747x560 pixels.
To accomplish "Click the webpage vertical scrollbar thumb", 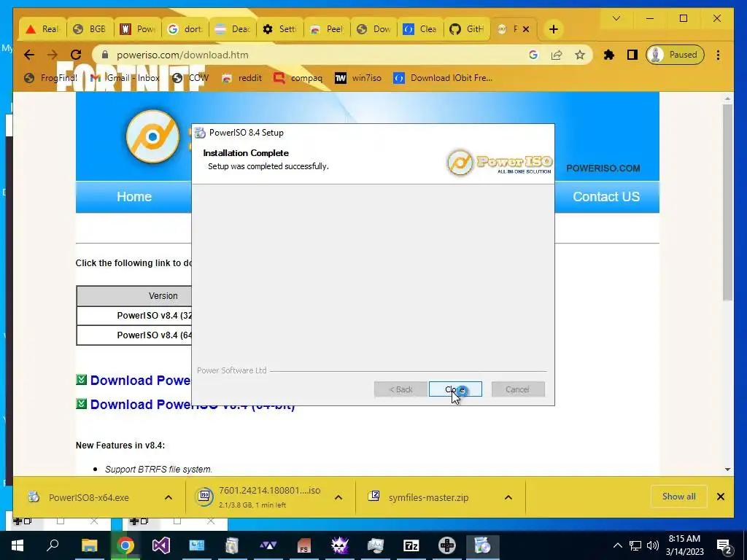I will [727, 203].
